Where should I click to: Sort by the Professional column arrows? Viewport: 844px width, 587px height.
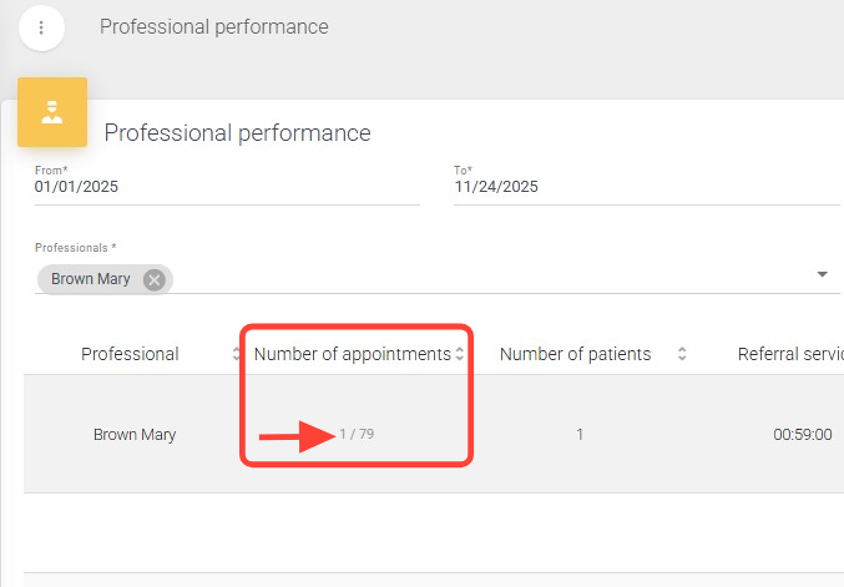(236, 354)
